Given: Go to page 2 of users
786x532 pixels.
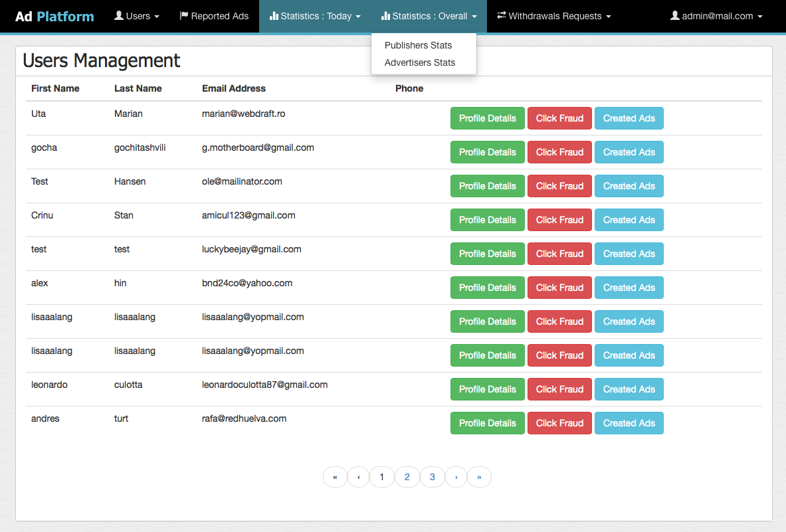Looking at the screenshot, I should point(407,477).
